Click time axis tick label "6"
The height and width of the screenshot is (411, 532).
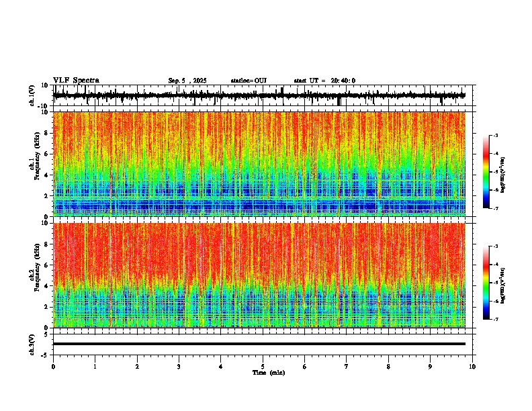(x=305, y=367)
